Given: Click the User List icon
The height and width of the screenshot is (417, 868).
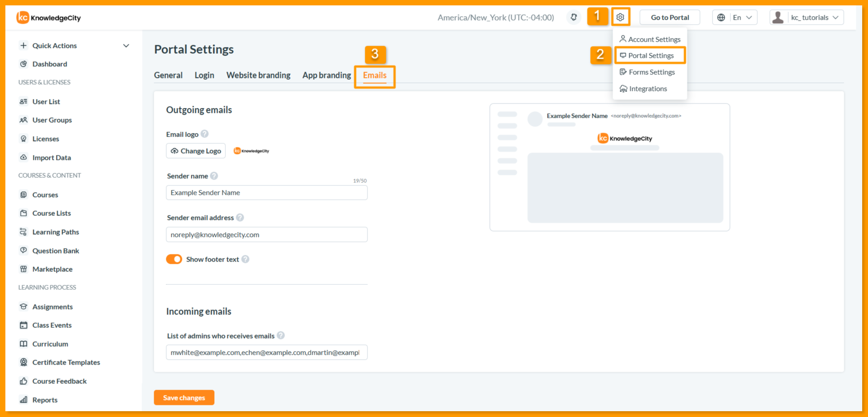Looking at the screenshot, I should 24,102.
